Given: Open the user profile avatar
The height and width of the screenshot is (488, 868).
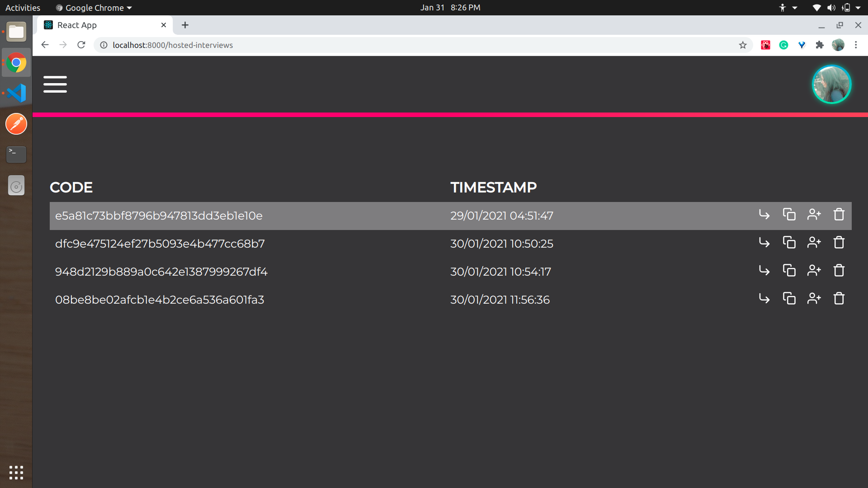Looking at the screenshot, I should point(831,84).
